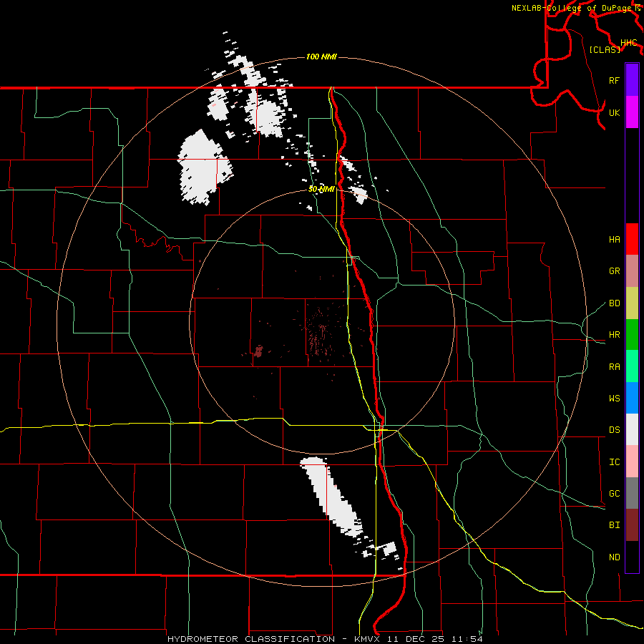
Task: Click the HR heavy rain green swatch
Action: point(632,335)
